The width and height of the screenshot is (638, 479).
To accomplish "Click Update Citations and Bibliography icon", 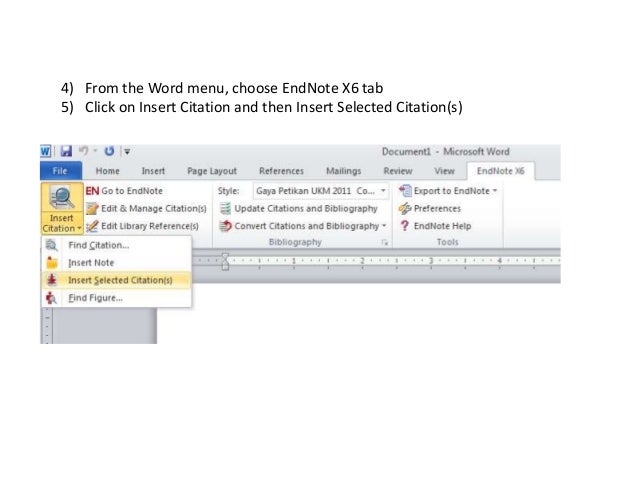I will click(225, 209).
